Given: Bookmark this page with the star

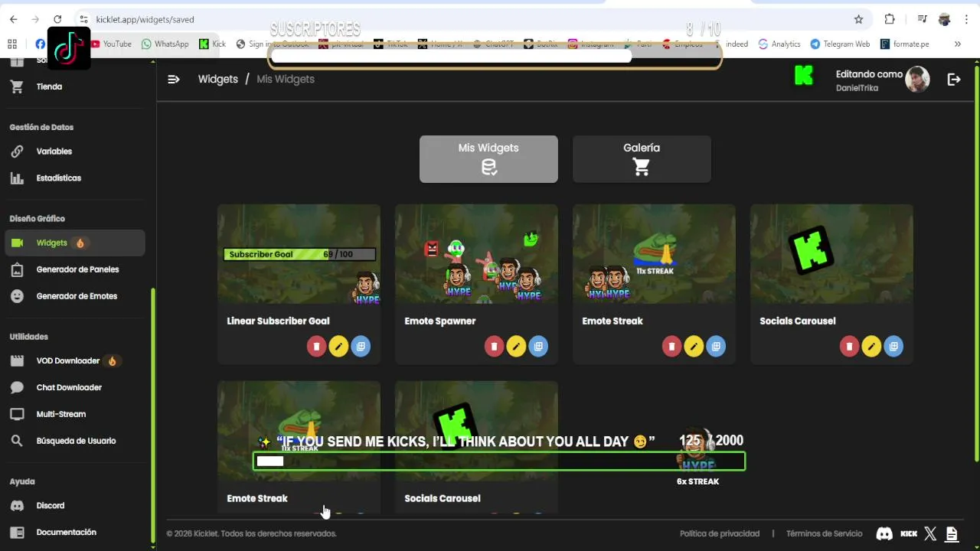Looking at the screenshot, I should [x=858, y=19].
